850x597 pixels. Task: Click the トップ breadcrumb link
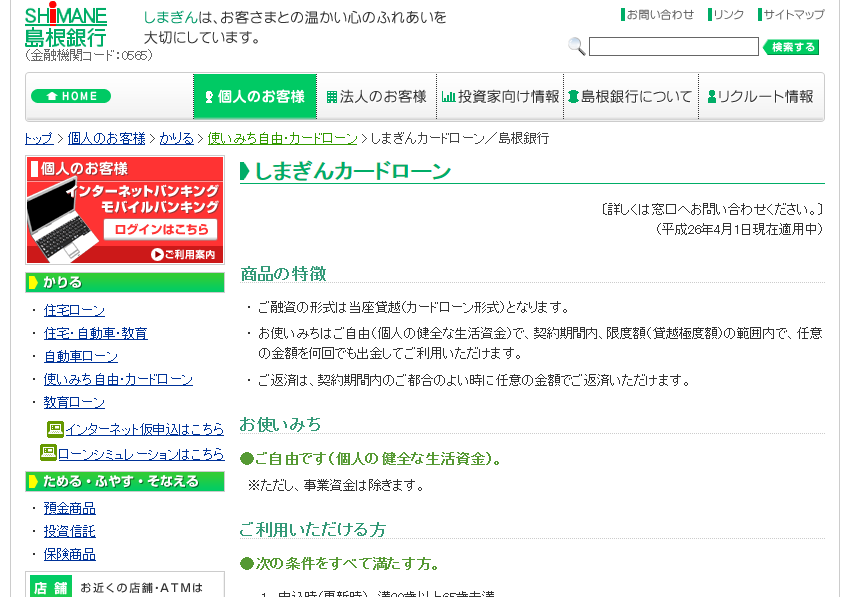tap(39, 138)
